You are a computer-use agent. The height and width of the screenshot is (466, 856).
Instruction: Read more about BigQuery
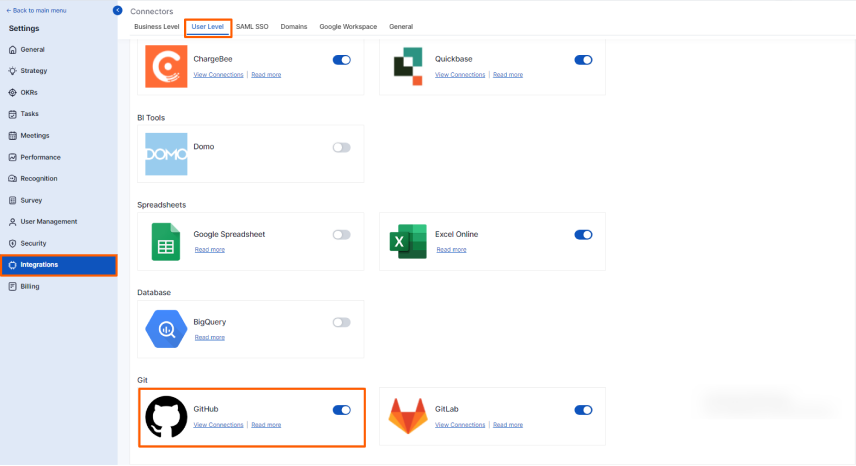click(210, 338)
